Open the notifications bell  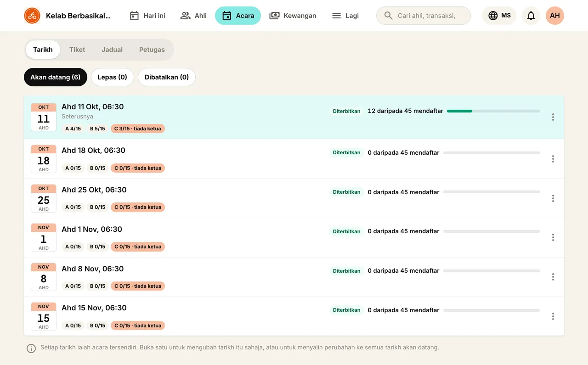[531, 16]
